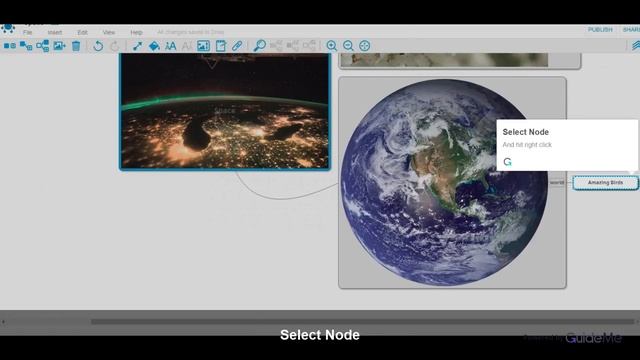Viewport: 640px width, 360px height.
Task: Open the paint bucket fill tool
Action: (154, 46)
